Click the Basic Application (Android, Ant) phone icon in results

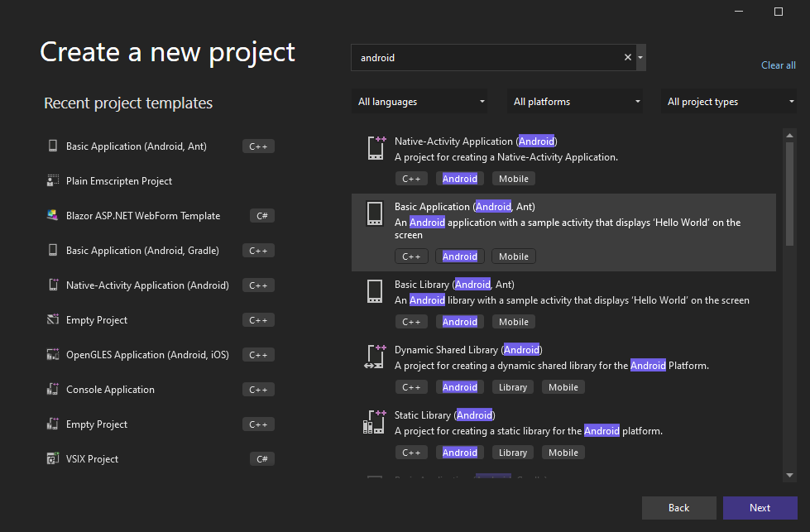[x=375, y=213]
